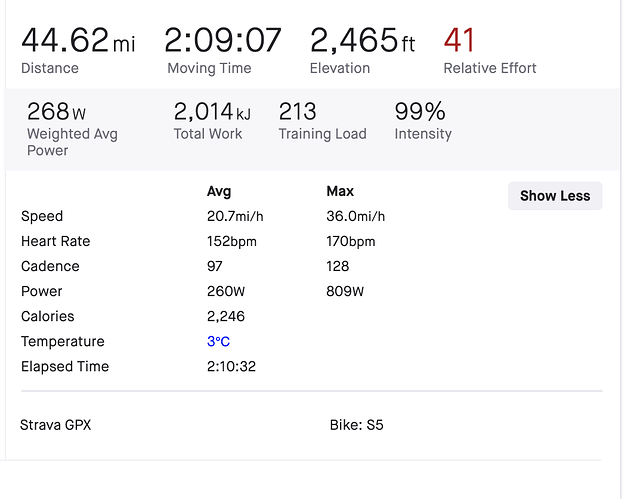
Task: Click the 99% Intensity value
Action: coord(420,111)
